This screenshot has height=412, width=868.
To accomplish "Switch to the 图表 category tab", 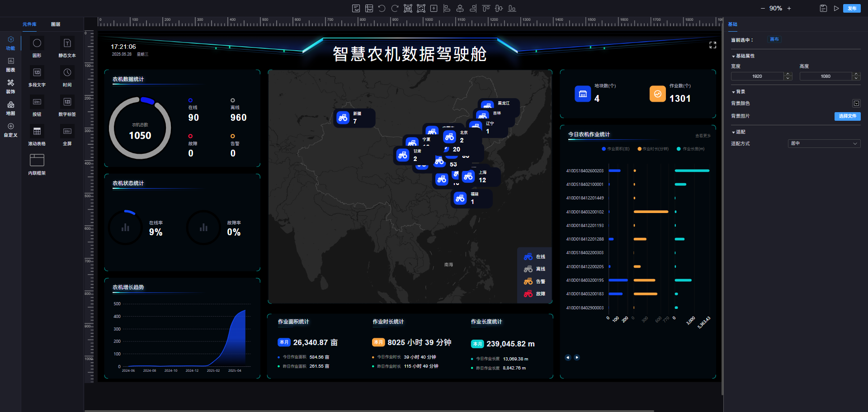I will [10, 65].
